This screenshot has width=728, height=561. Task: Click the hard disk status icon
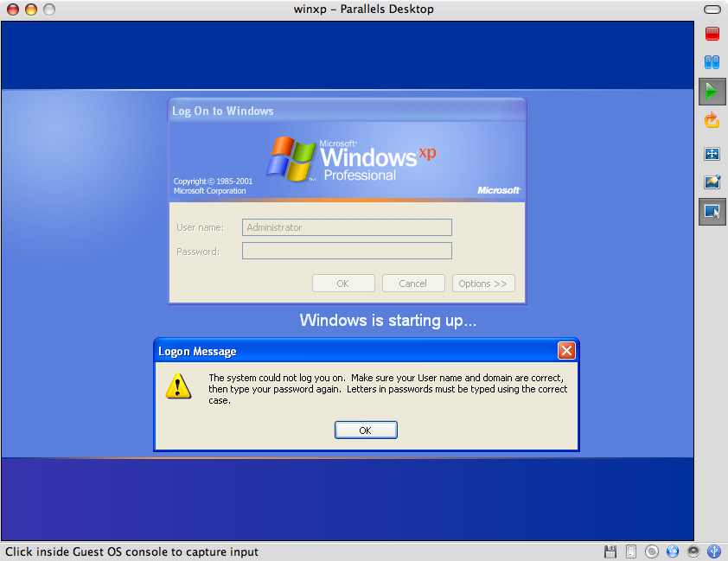pyautogui.click(x=631, y=551)
